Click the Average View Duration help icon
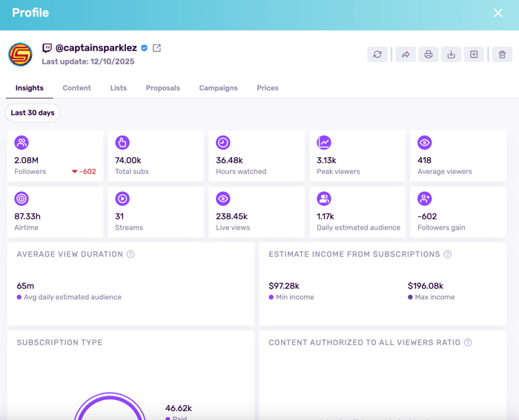This screenshot has width=519, height=420. (x=130, y=254)
